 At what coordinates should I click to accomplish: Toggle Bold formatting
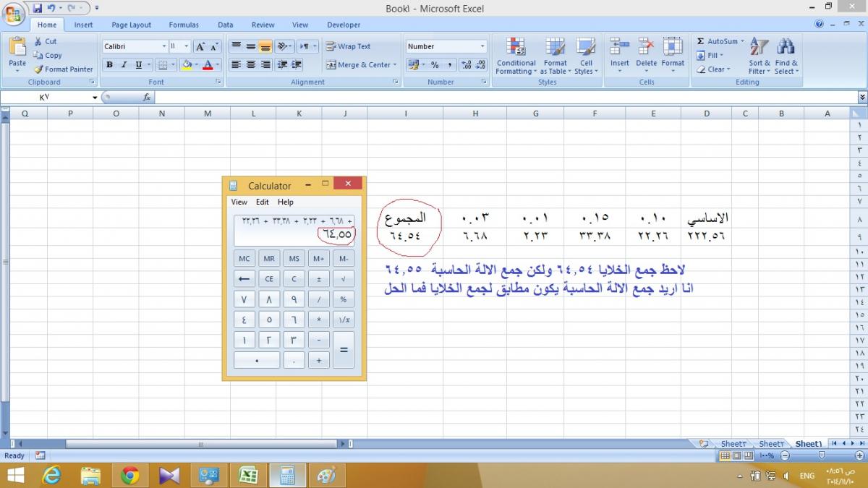click(x=109, y=64)
